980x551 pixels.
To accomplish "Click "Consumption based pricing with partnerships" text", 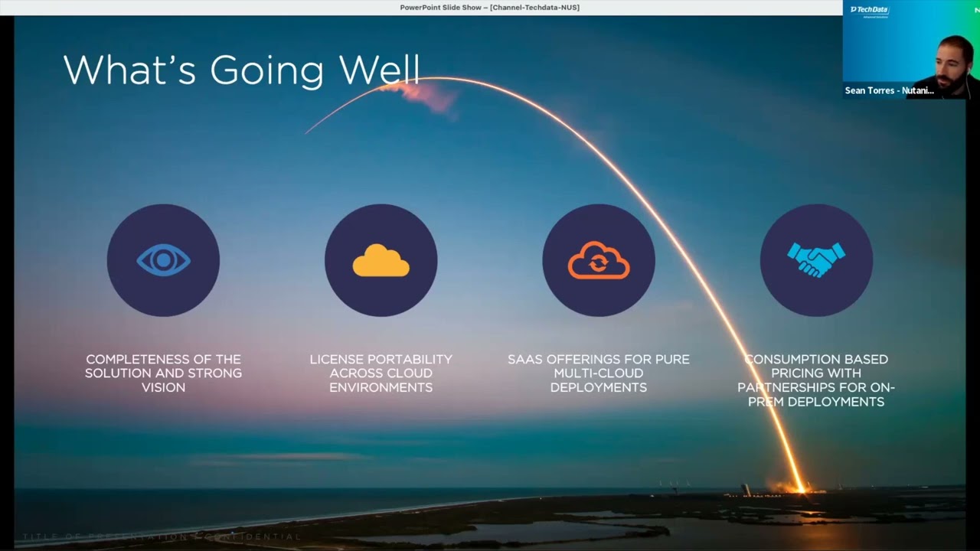I will 816,380.
